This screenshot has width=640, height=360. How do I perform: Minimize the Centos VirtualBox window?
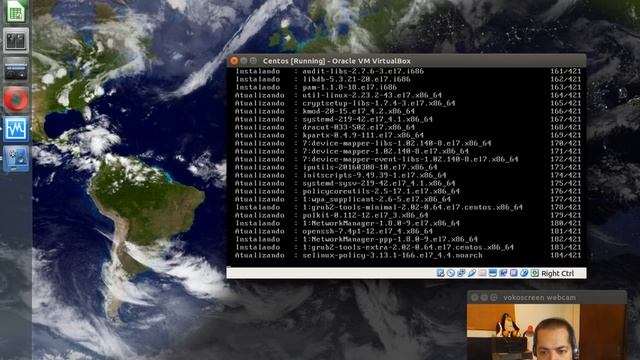[x=244, y=61]
